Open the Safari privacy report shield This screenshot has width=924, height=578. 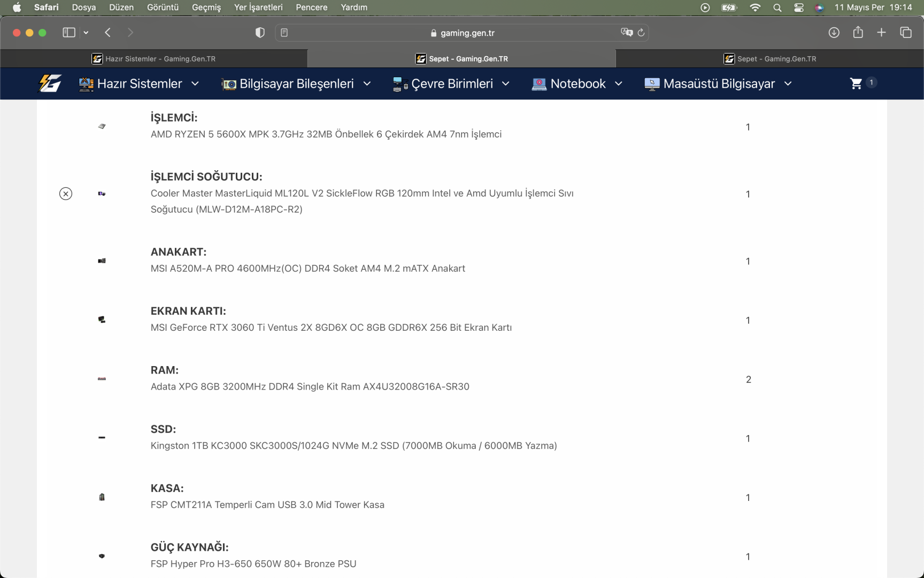[260, 33]
